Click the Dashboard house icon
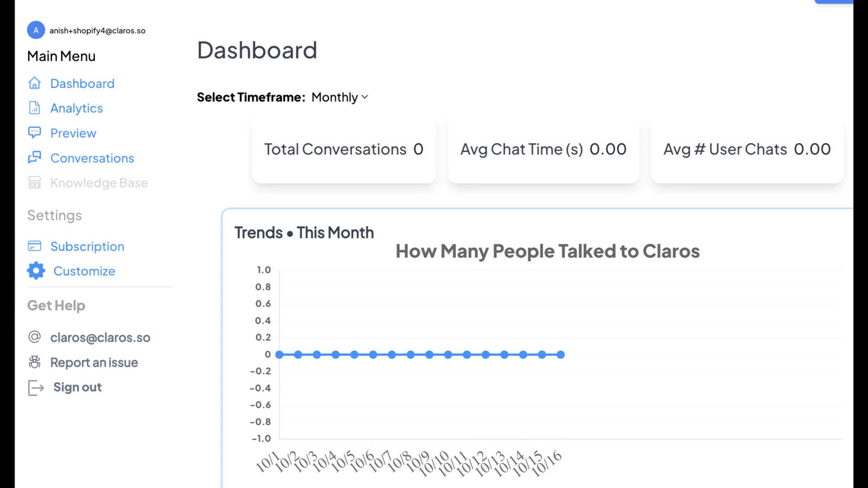The height and width of the screenshot is (488, 868). (x=35, y=83)
